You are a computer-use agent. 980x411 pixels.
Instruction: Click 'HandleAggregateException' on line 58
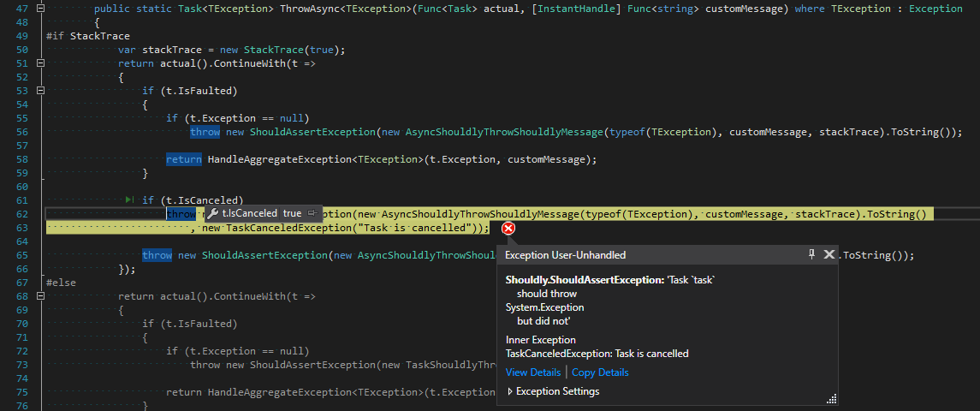click(280, 159)
